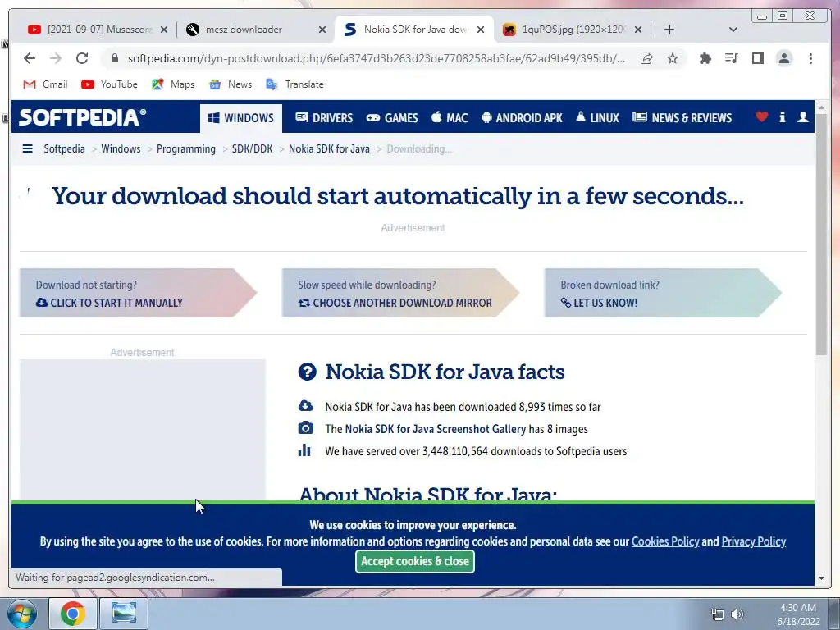840x630 pixels.
Task: Click the scrollbar down arrow
Action: click(x=821, y=578)
